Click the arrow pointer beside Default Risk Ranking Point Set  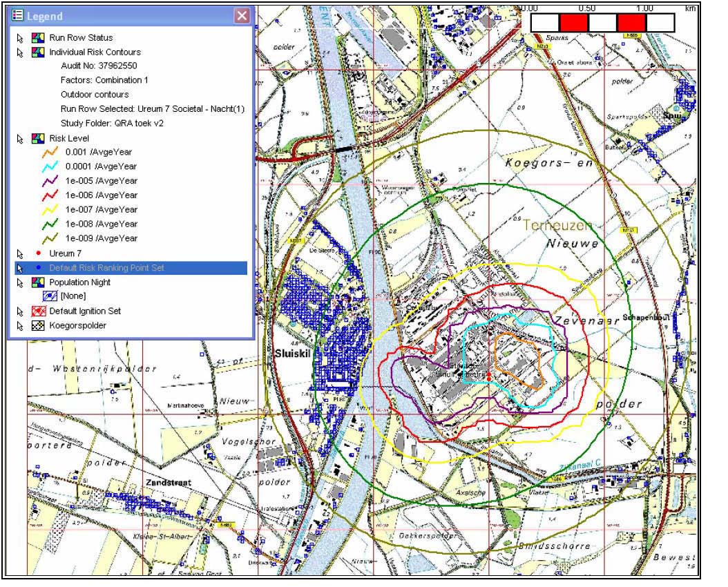(x=20, y=268)
